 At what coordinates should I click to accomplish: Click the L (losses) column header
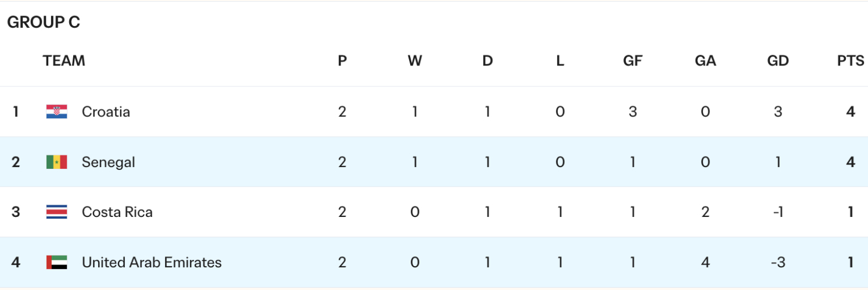coord(560,61)
